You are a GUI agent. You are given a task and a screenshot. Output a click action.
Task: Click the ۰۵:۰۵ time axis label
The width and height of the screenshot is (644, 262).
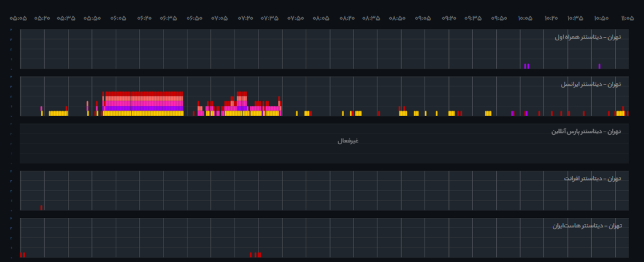point(18,18)
